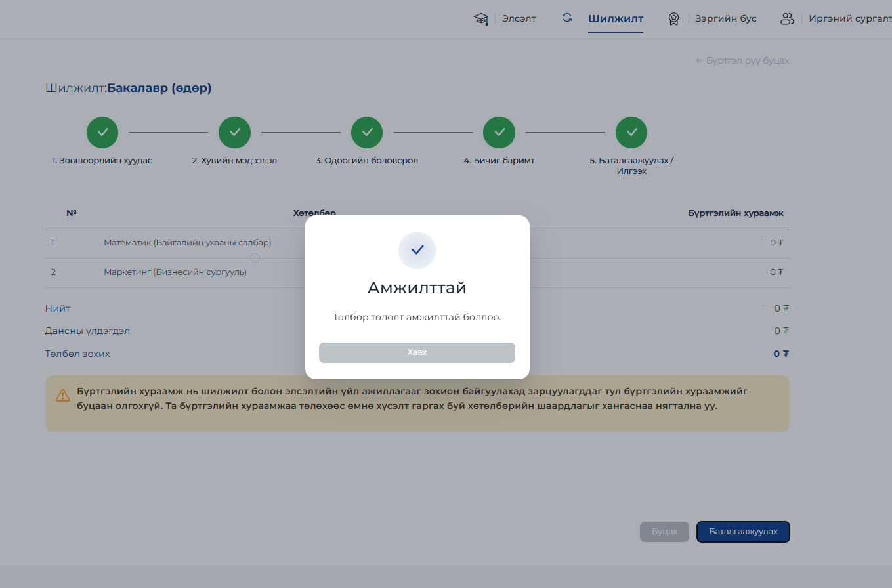Click the award ribbon icon beside Зэргийн бус

[673, 19]
